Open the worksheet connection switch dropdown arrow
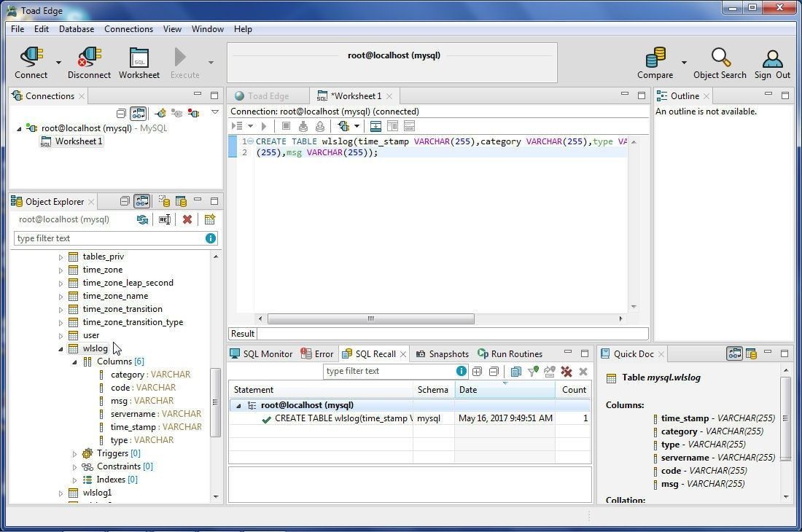The image size is (802, 532). [x=357, y=126]
